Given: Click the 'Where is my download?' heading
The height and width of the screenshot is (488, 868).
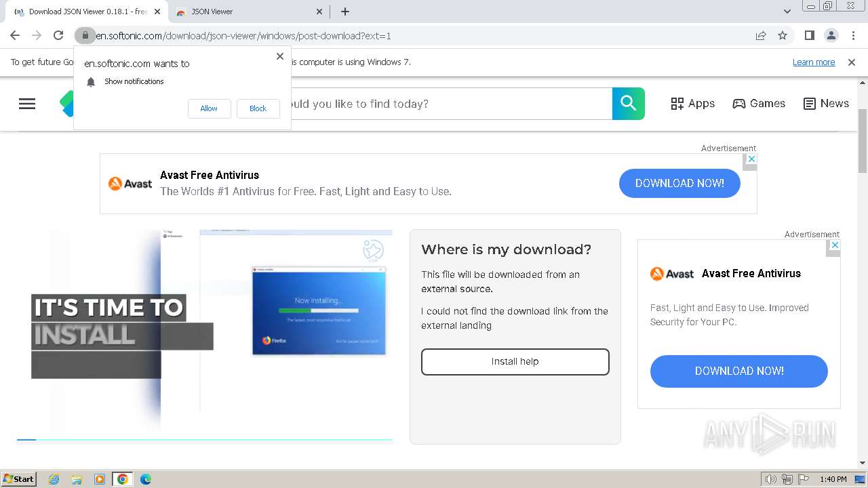Looking at the screenshot, I should tap(506, 249).
